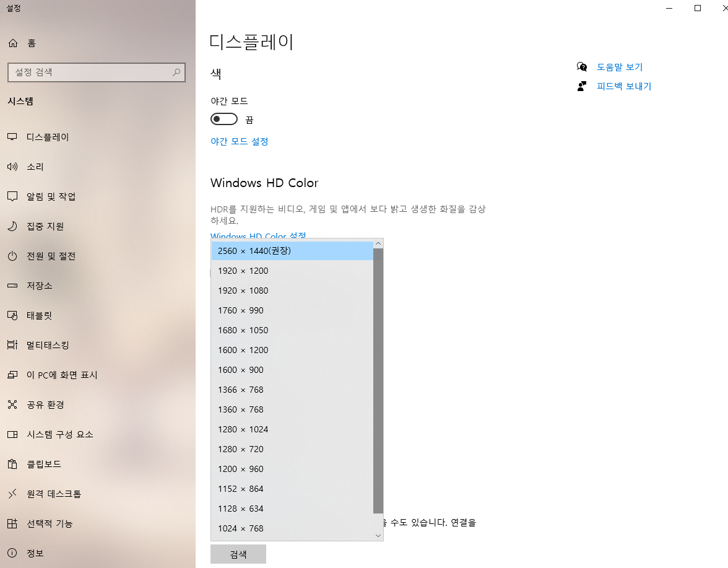Viewport: 728px width, 568px height.
Task: Click the 피드백 보내기 link
Action: pos(623,86)
